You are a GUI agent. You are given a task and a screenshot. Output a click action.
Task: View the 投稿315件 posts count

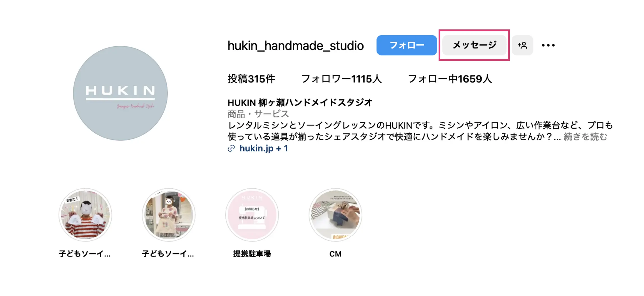point(251,79)
